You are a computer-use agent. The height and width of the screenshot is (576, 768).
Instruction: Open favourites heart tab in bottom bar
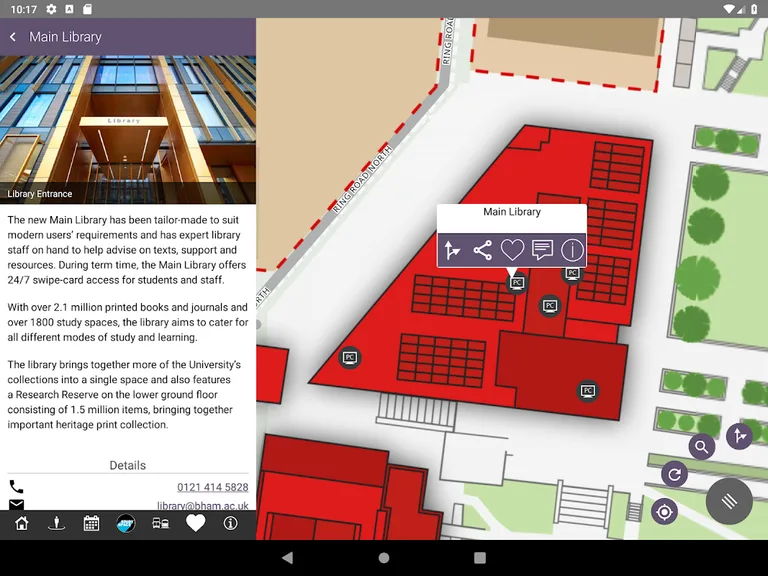pos(195,523)
